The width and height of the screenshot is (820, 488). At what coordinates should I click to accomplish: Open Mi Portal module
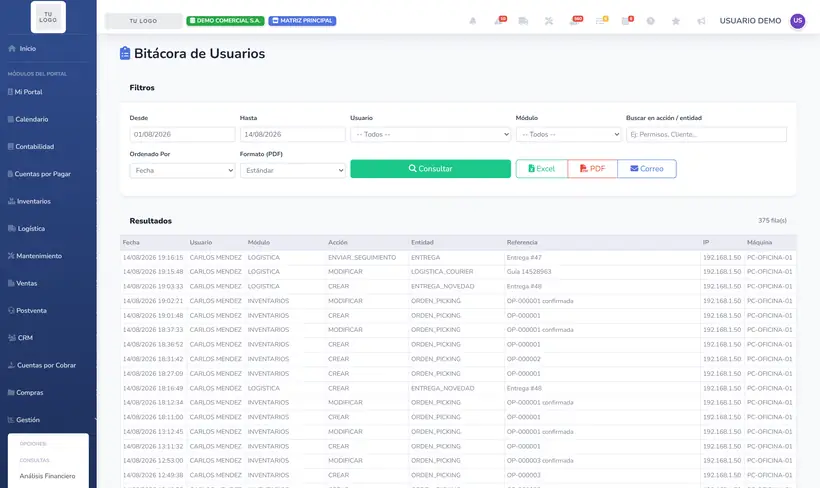pos(25,92)
